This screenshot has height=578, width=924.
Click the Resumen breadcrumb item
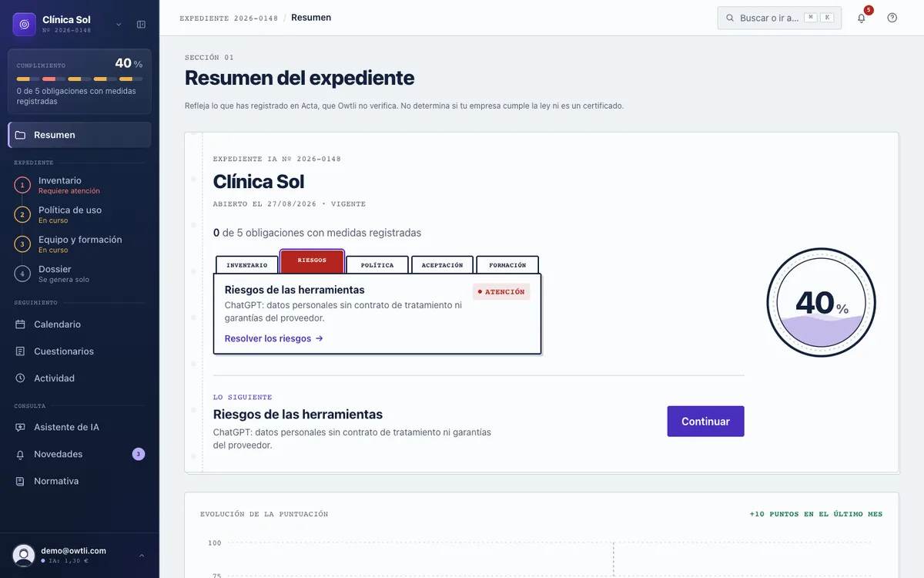[x=311, y=18]
